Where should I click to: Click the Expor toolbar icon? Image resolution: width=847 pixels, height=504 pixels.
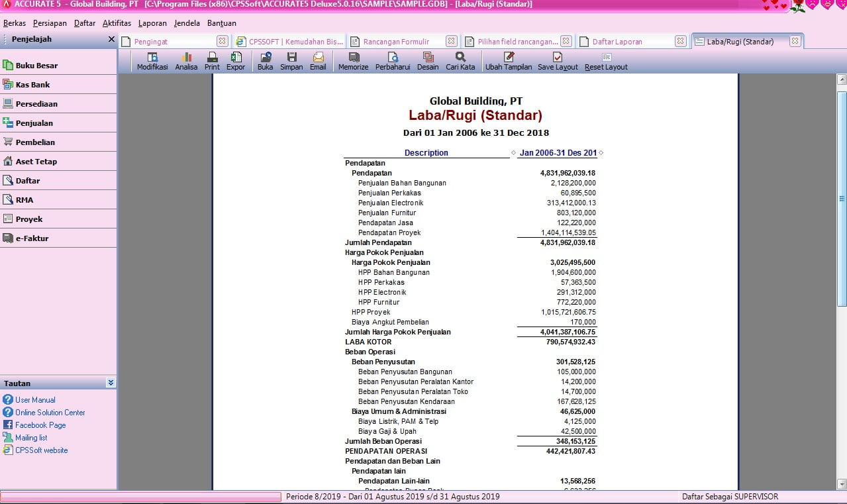pyautogui.click(x=236, y=61)
